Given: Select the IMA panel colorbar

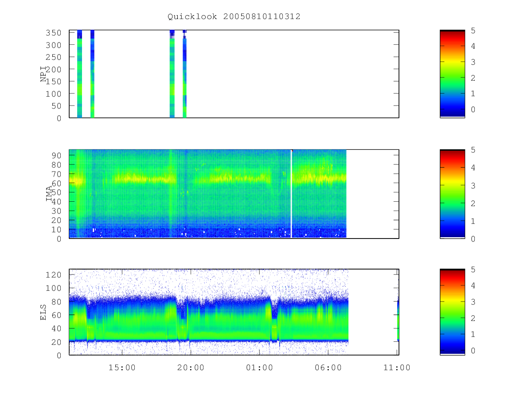Looking at the screenshot, I should [x=452, y=194].
